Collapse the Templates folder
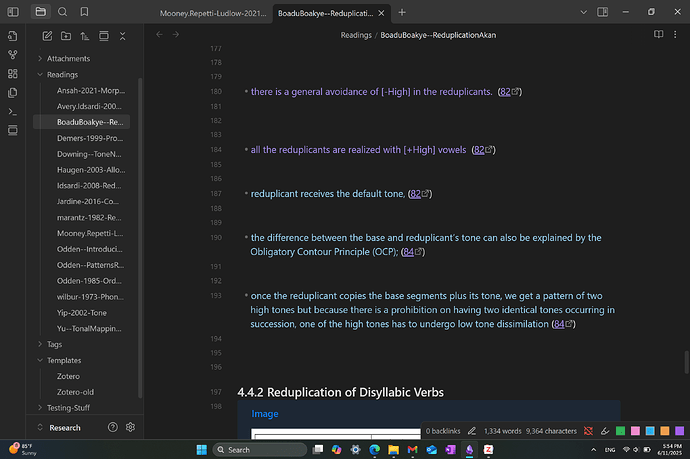The image size is (690, 459). tap(64, 360)
